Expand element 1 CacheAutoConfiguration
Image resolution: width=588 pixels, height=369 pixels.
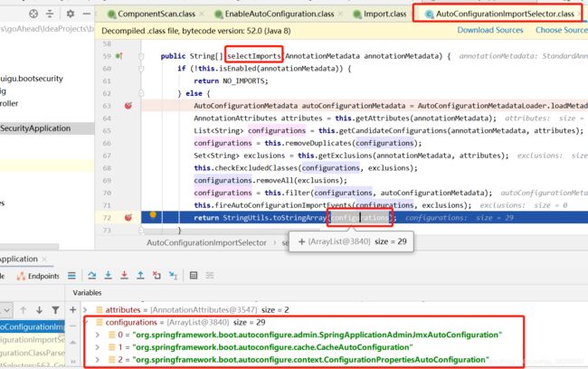[98, 347]
